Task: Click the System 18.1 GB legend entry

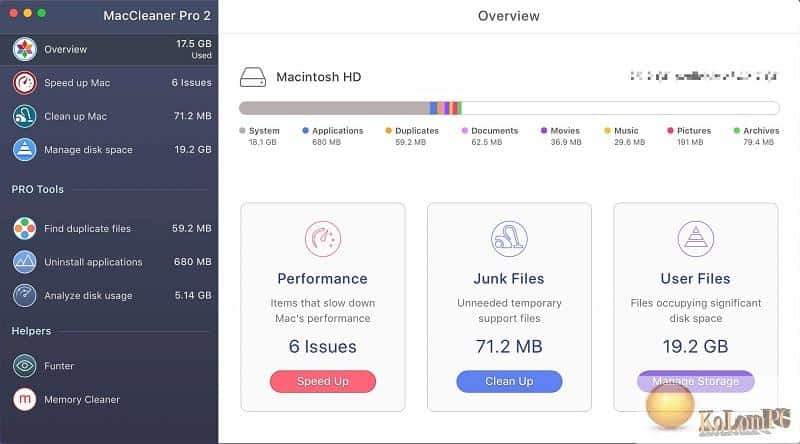Action: pyautogui.click(x=260, y=136)
